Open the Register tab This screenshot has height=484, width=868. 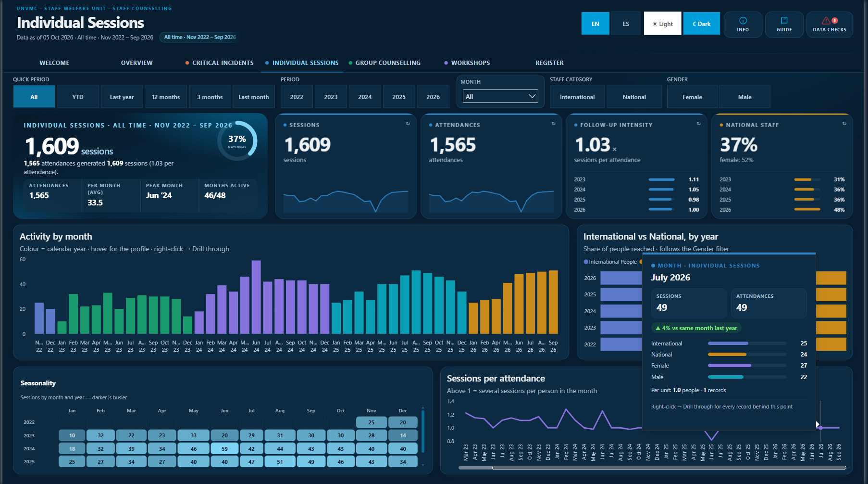click(549, 63)
